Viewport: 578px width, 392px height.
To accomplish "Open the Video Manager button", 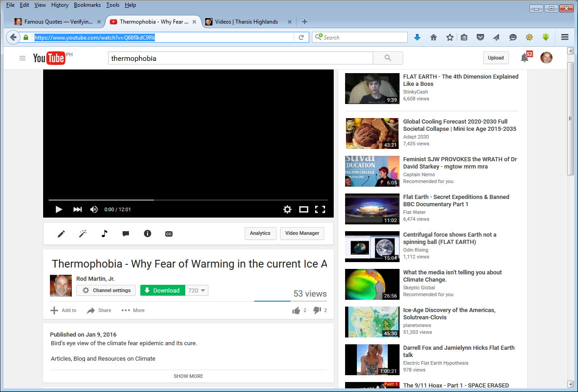I will click(x=302, y=233).
